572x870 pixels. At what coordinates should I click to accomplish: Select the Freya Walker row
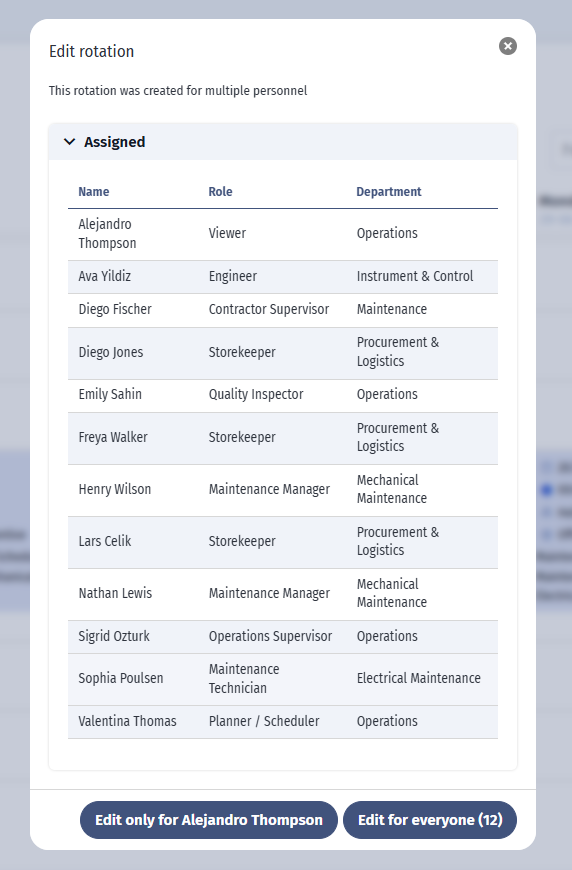click(x=283, y=438)
